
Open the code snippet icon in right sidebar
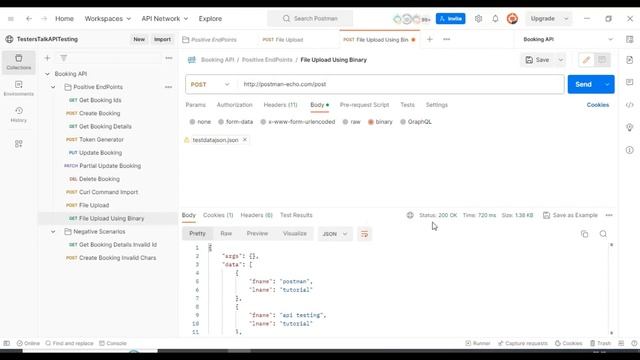click(630, 105)
